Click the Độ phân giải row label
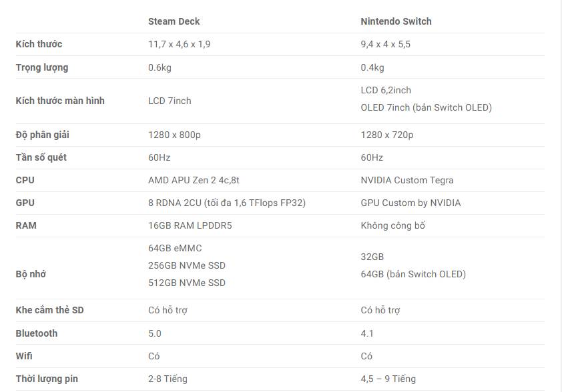Image resolution: width=562 pixels, height=392 pixels. pos(42,135)
